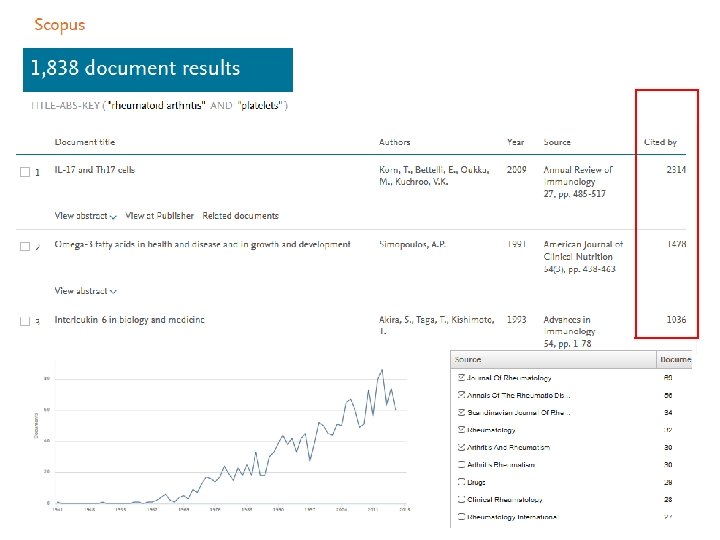720x540 pixels.
Task: Open author list Korn, T., Bettelli, E., Oukka
Action: [434, 175]
